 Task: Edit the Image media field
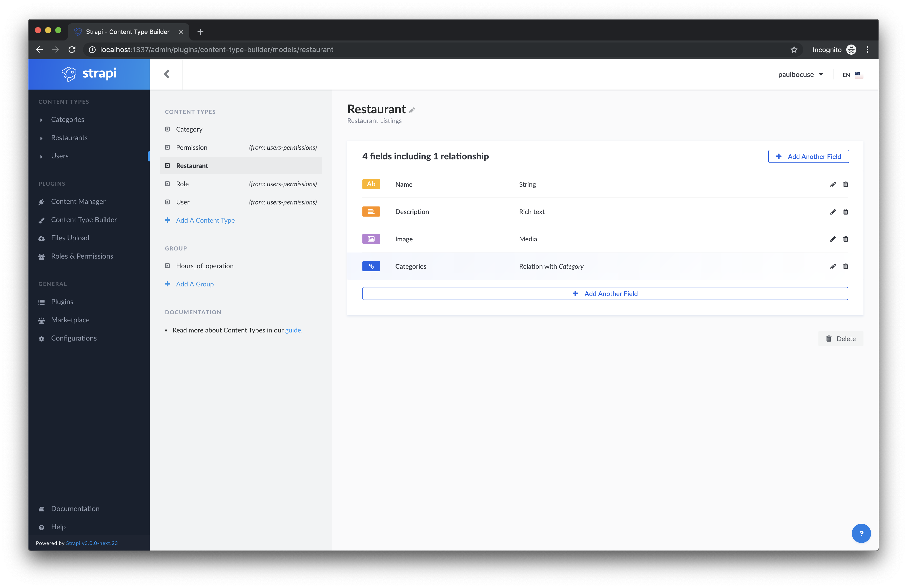pos(833,239)
